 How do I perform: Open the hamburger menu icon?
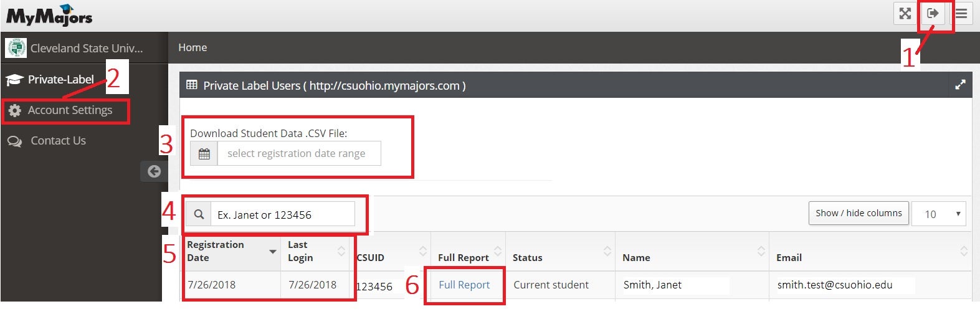pyautogui.click(x=961, y=13)
